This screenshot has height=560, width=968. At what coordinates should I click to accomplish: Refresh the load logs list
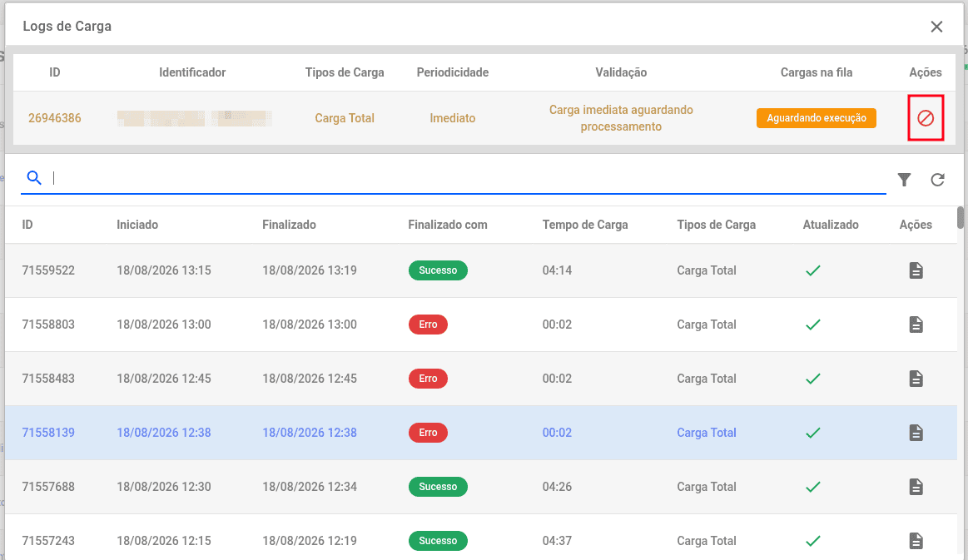(x=937, y=180)
